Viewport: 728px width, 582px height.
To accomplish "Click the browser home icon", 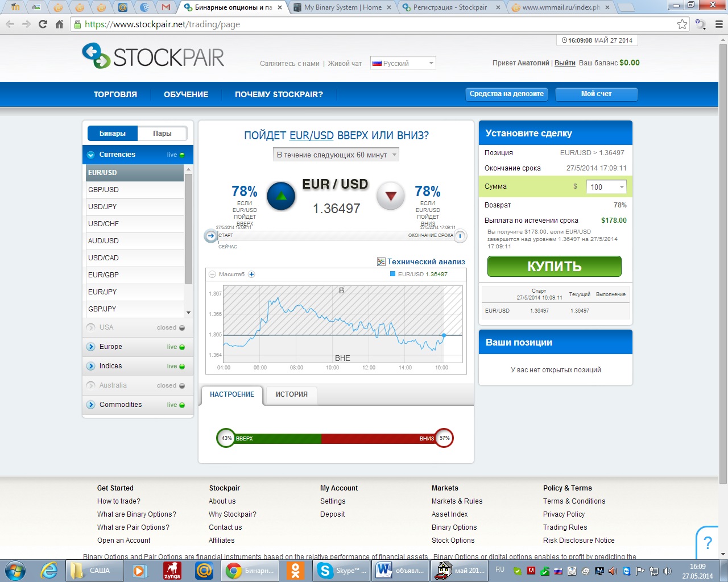I will point(59,24).
